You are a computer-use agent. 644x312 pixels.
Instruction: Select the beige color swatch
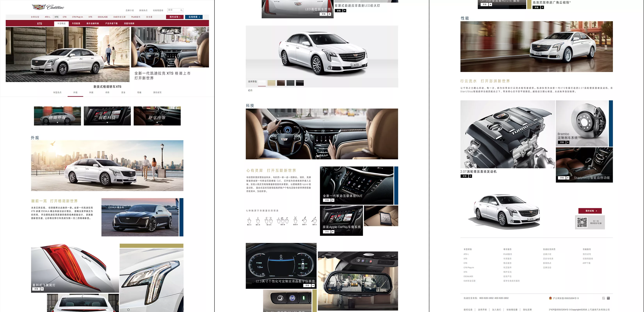[271, 83]
